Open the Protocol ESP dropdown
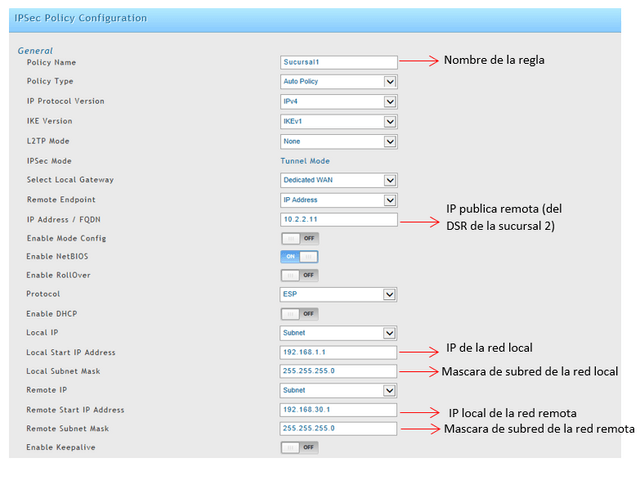Screen dimensions: 640x485 click(x=338, y=294)
